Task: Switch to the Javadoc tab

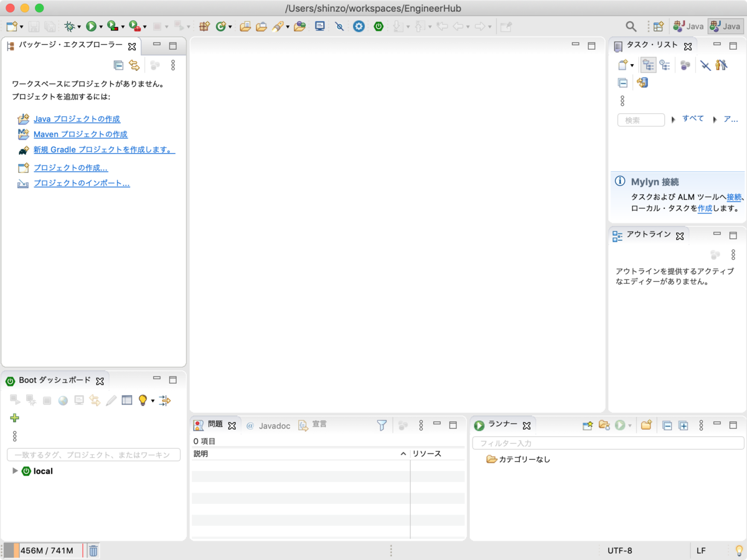Action: click(268, 426)
